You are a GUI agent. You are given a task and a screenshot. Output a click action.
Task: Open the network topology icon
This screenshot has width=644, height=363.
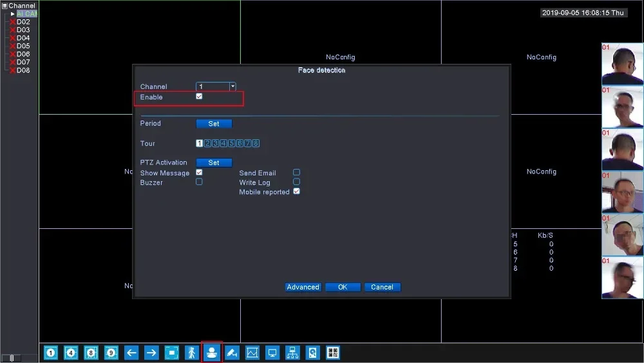point(292,353)
